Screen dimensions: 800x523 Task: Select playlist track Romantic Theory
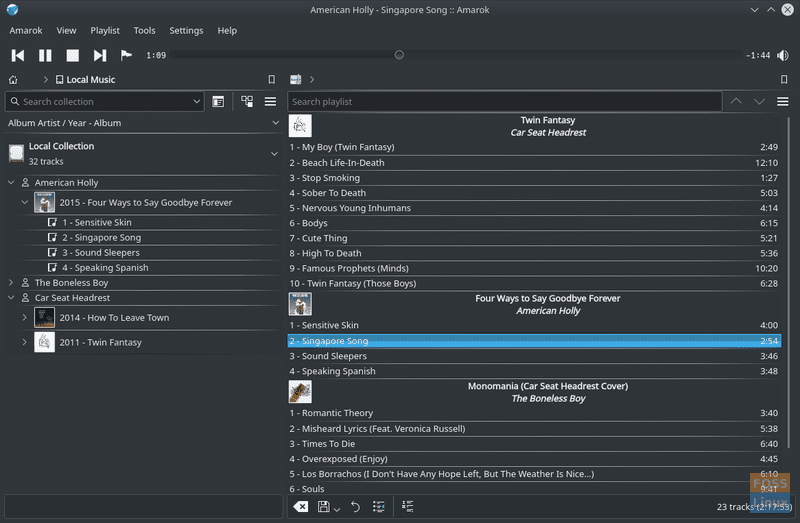click(534, 413)
